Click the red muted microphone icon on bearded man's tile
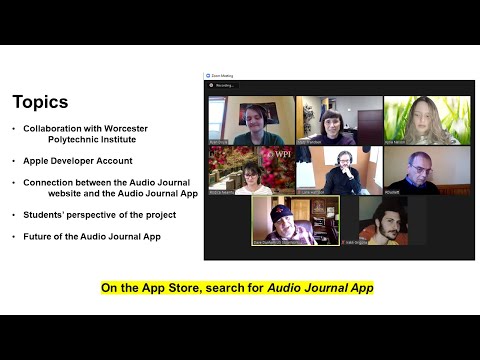480x360 pixels. coord(343,242)
